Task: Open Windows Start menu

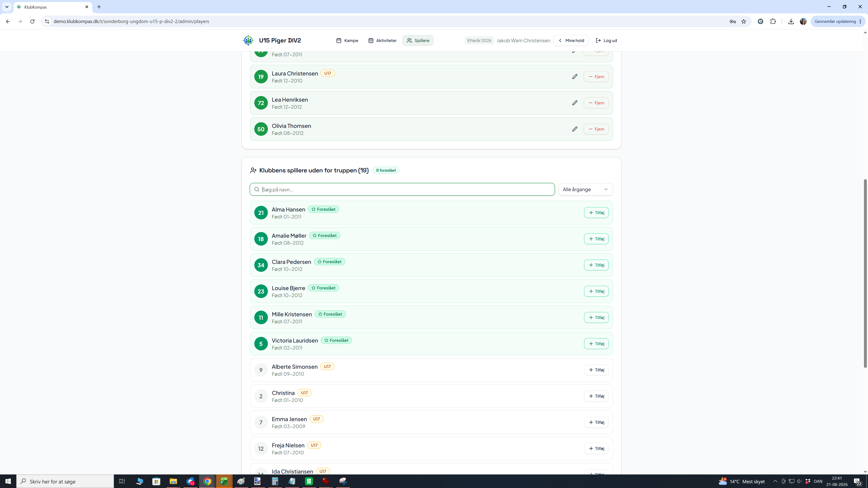Action: pos(8,481)
